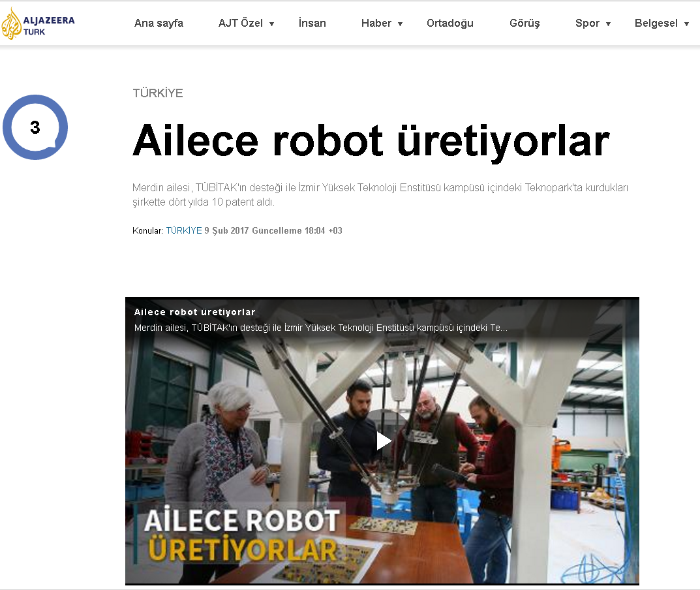This screenshot has height=590, width=700.
Task: Go to Ana sayfa in navigation
Action: (x=159, y=23)
